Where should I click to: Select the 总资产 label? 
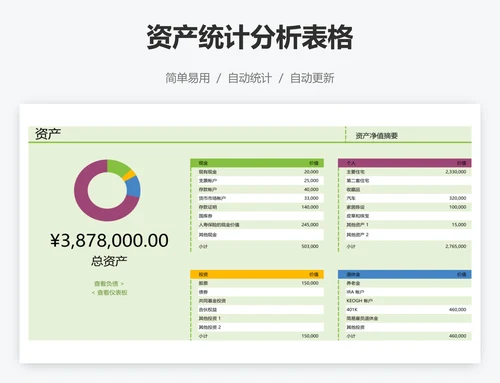(109, 261)
